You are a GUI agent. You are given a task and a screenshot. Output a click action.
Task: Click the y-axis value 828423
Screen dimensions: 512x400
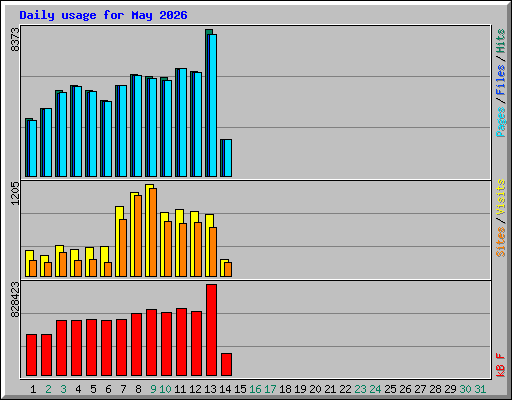tap(15, 300)
